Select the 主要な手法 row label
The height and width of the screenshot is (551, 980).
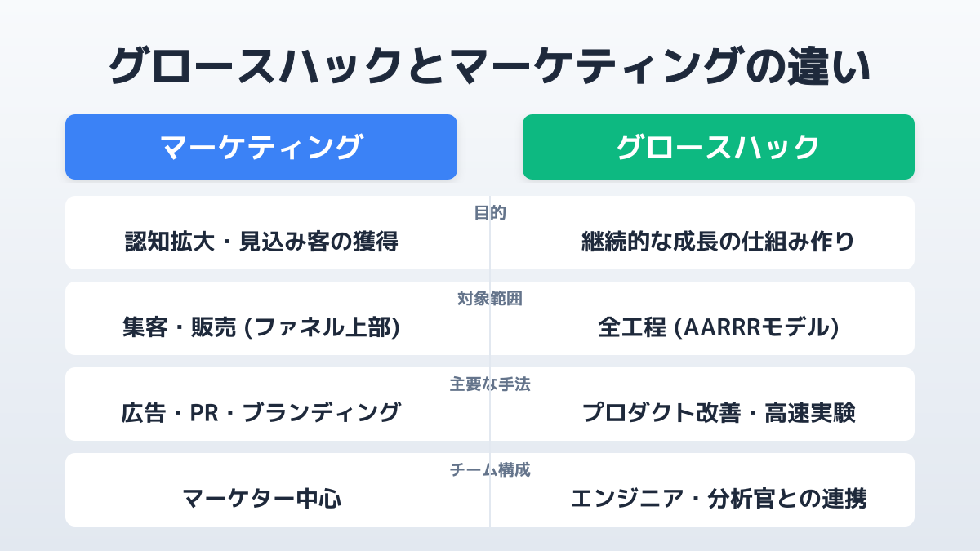(x=490, y=384)
